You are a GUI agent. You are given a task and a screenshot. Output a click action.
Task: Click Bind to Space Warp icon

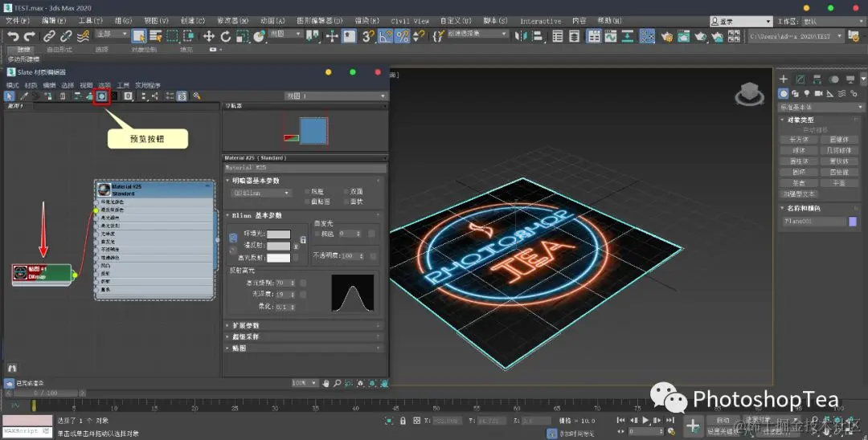[x=83, y=36]
